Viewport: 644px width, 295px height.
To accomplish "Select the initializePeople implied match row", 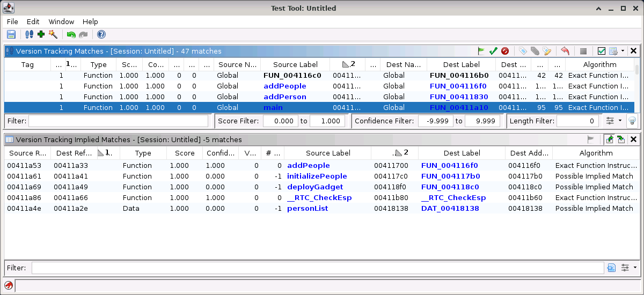I will point(317,176).
